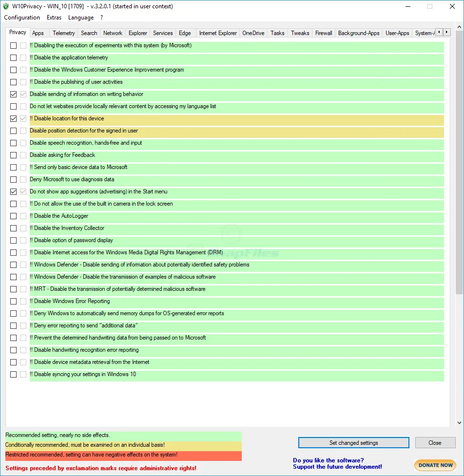Open the Configuration menu
The height and width of the screenshot is (476, 464).
coord(22,18)
